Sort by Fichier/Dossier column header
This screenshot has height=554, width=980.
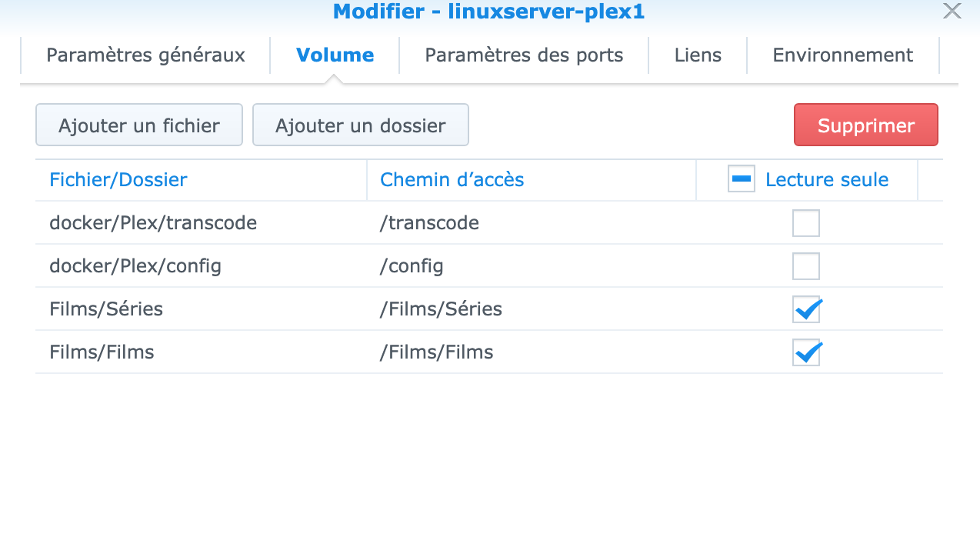(118, 180)
